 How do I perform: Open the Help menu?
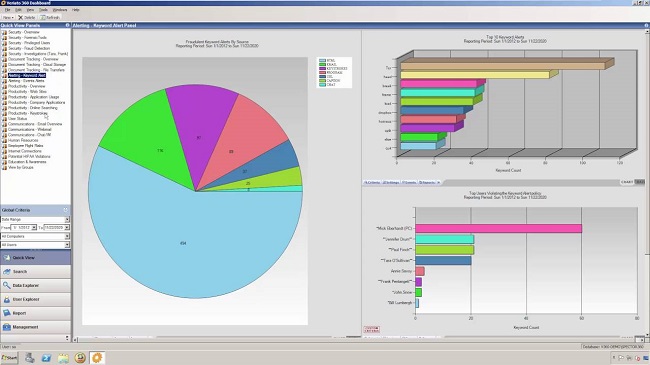point(75,10)
